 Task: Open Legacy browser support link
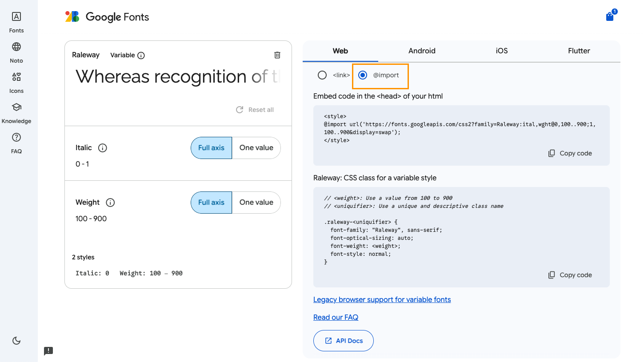coord(382,299)
